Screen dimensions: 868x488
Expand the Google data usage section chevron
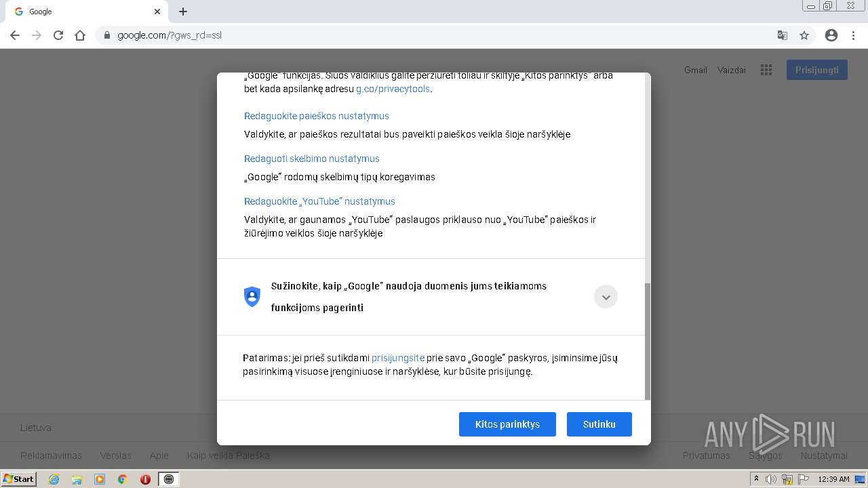point(606,297)
